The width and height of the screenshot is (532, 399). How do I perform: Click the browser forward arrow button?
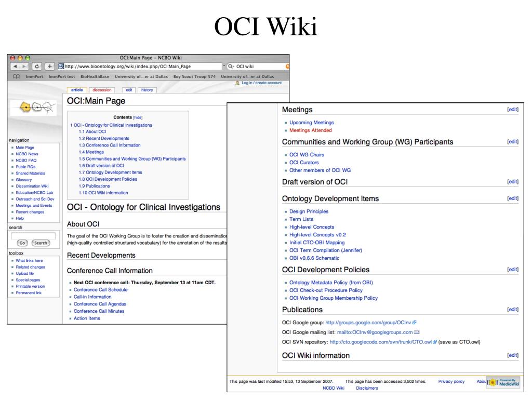click(24, 66)
